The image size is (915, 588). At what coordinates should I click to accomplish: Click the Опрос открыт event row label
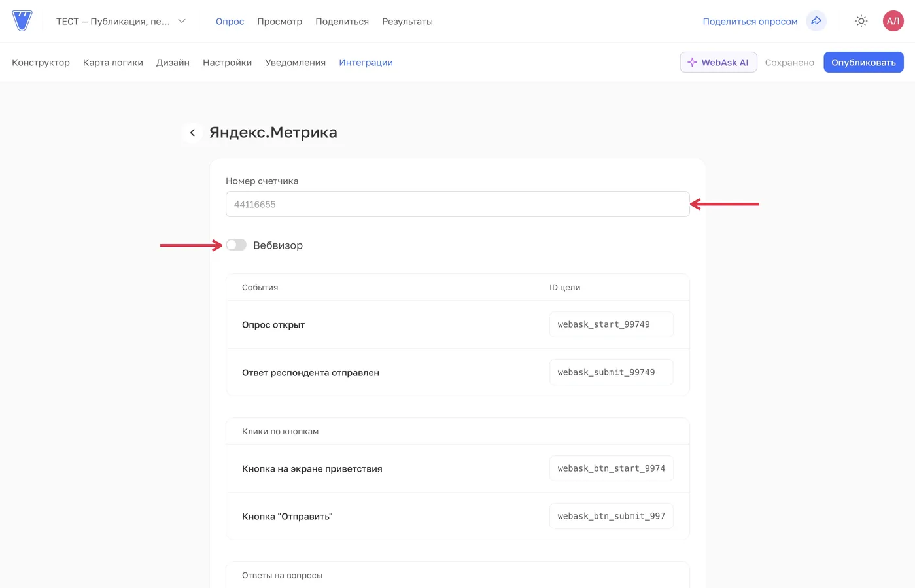tap(273, 325)
